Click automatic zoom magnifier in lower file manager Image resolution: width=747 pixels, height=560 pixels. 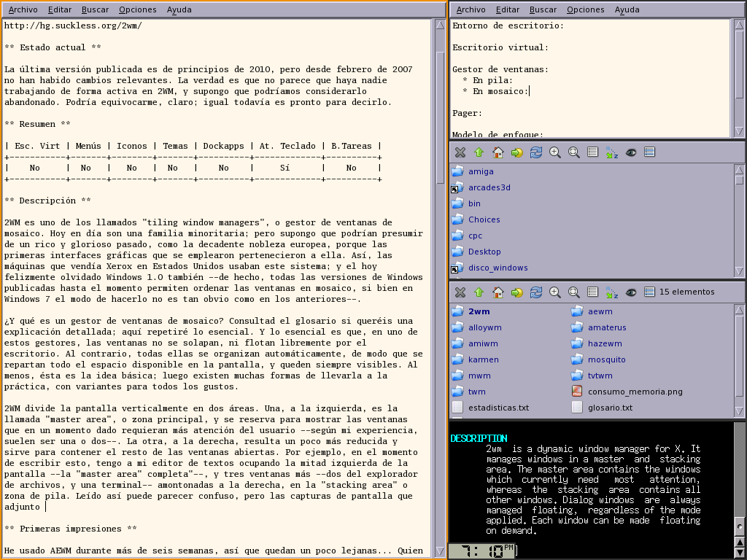[x=574, y=292]
